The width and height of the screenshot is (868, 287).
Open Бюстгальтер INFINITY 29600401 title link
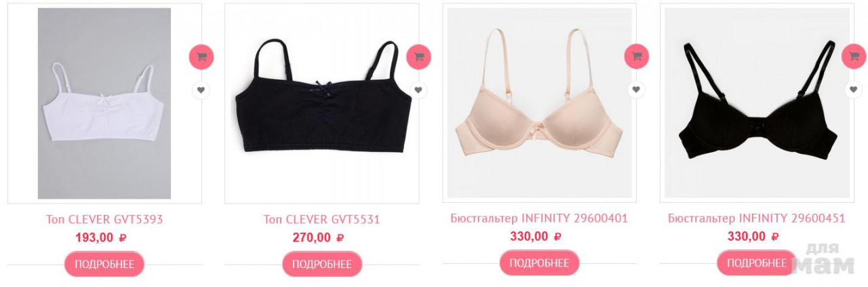pyautogui.click(x=539, y=218)
